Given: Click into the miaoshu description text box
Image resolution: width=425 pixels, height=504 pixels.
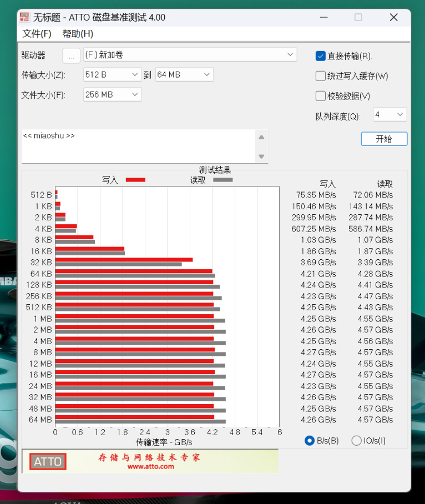Looking at the screenshot, I should 138,146.
